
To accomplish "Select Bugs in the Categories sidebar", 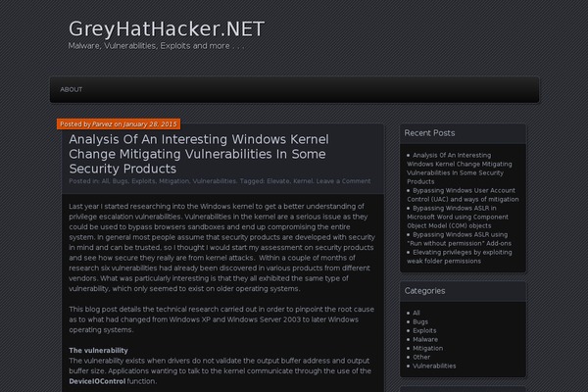I will (420, 321).
